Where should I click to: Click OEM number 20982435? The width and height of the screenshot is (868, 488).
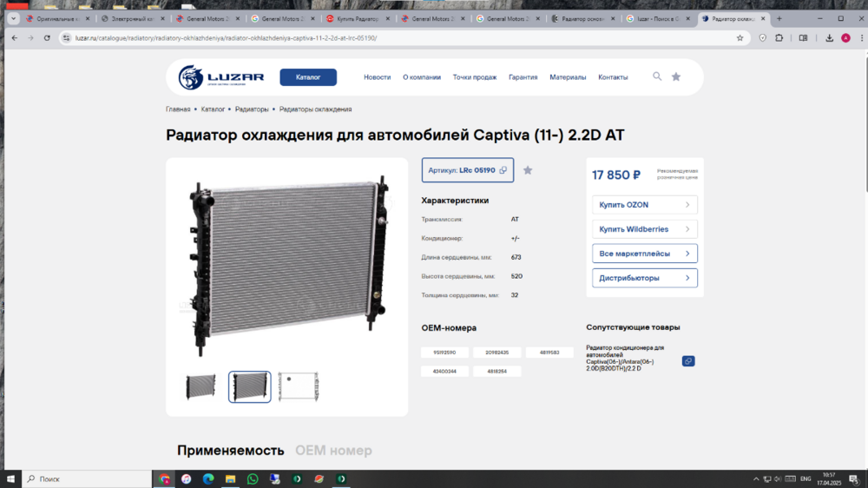click(x=496, y=353)
